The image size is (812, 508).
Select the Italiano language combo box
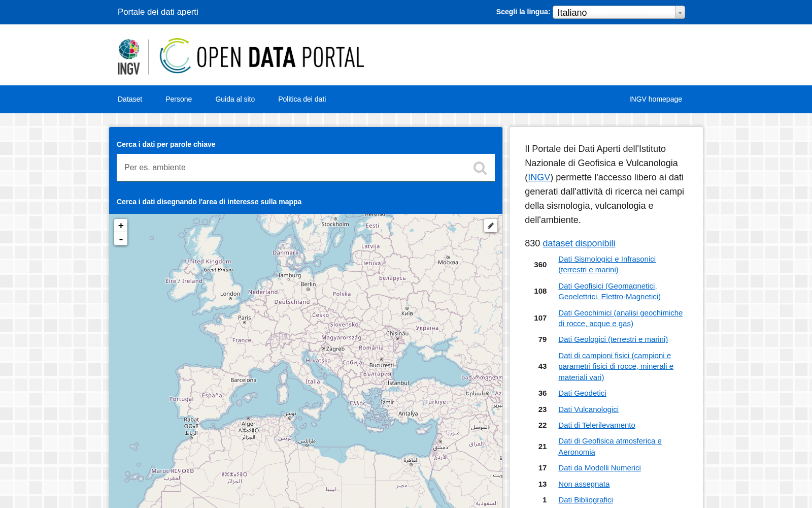click(x=619, y=12)
